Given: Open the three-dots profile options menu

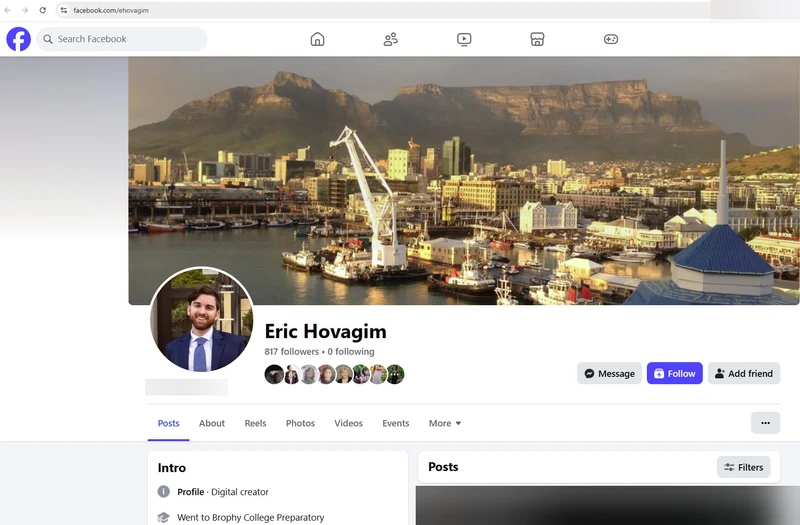Looking at the screenshot, I should click(765, 423).
